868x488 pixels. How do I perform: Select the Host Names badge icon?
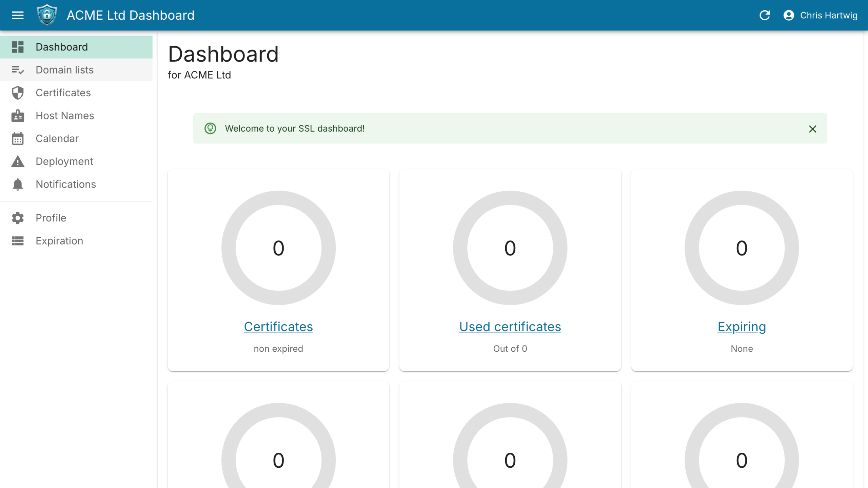[x=18, y=116]
